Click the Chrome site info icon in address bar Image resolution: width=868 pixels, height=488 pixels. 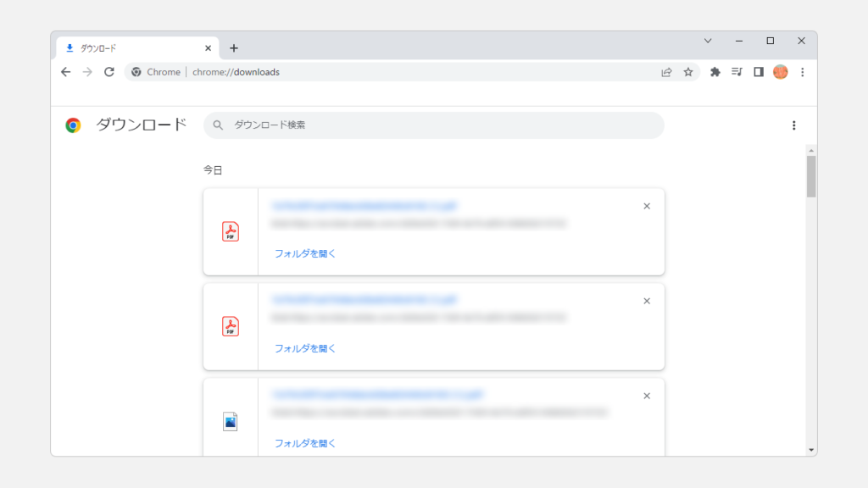click(x=136, y=72)
